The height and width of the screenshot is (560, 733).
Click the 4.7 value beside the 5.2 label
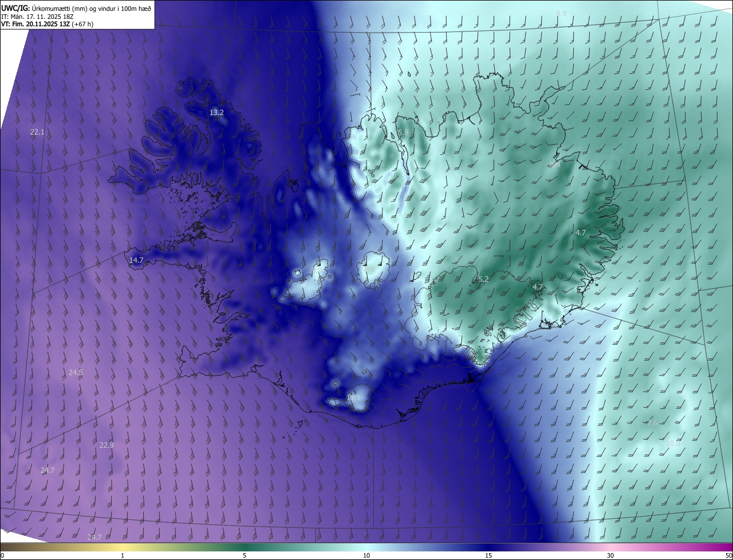pos(538,287)
